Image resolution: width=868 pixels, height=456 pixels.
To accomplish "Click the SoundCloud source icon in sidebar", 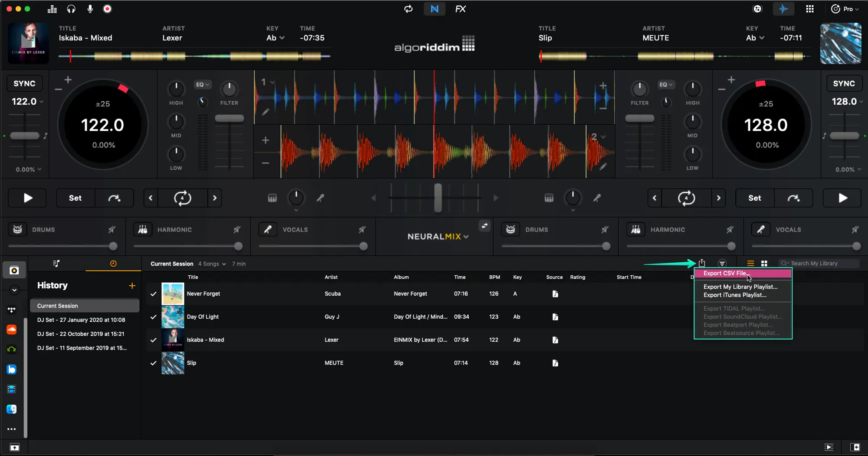I will click(12, 330).
